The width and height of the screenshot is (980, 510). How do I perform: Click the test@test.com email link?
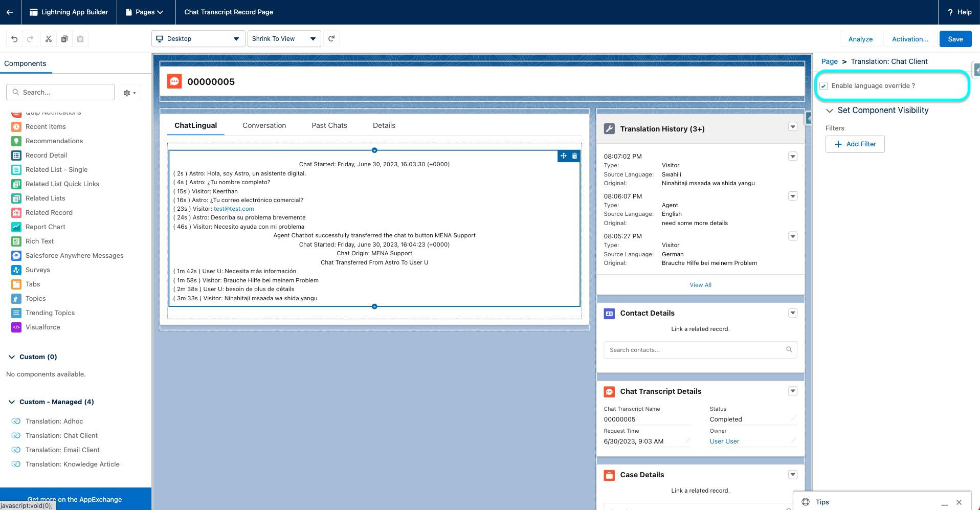(x=234, y=209)
